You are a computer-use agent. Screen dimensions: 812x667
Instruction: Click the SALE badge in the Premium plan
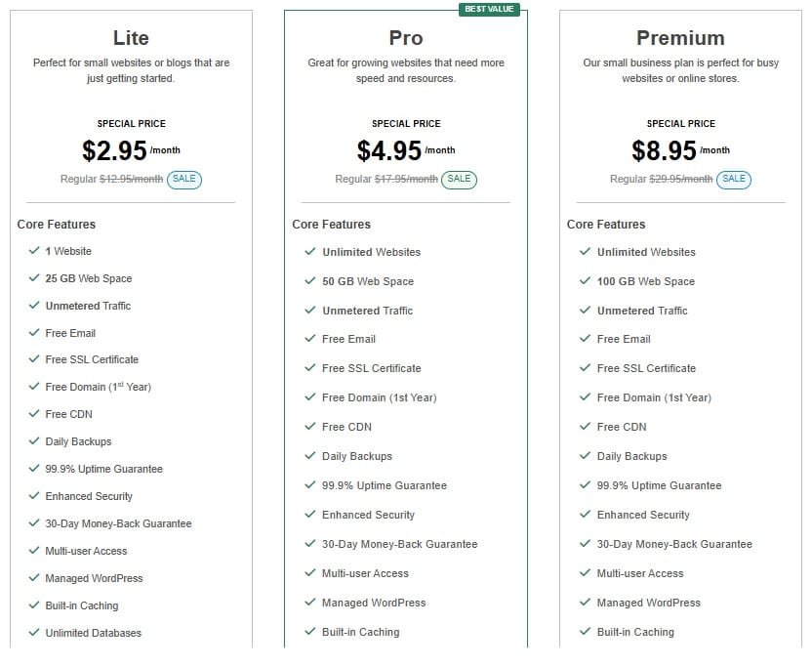click(x=734, y=180)
